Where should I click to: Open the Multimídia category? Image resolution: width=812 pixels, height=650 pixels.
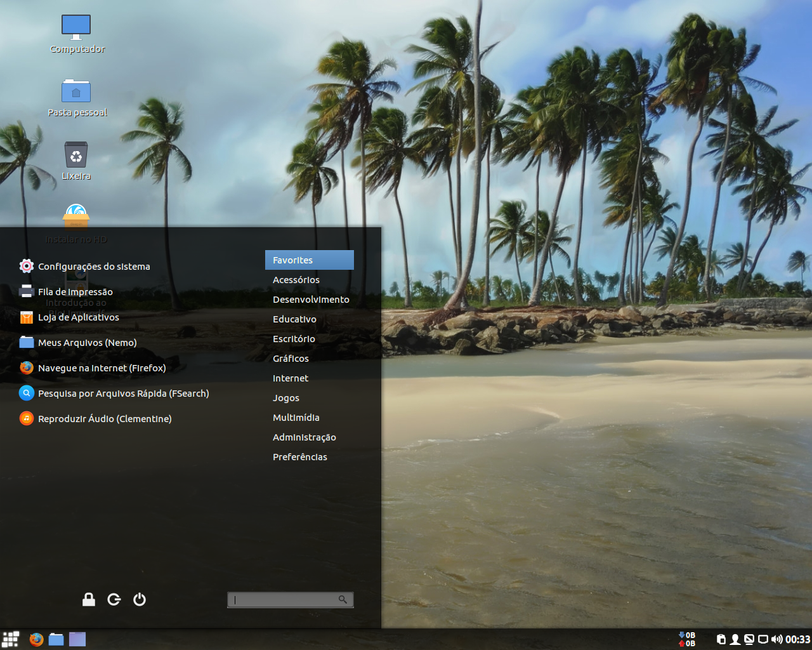pyautogui.click(x=310, y=417)
